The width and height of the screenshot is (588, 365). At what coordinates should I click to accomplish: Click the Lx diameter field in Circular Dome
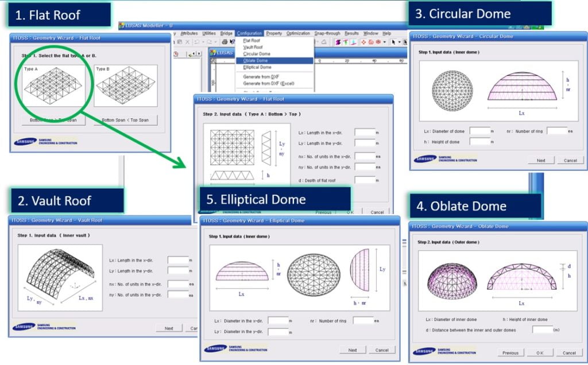(479, 131)
